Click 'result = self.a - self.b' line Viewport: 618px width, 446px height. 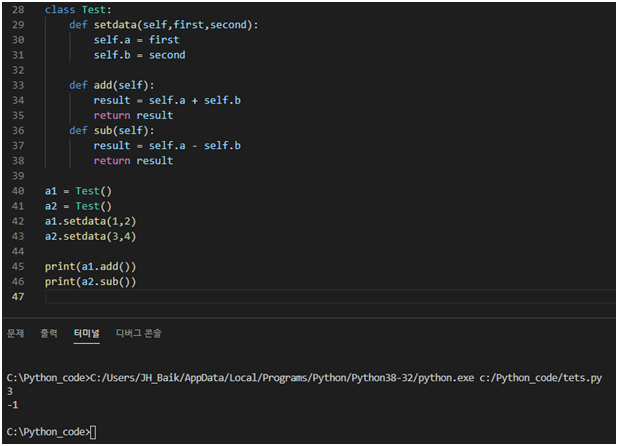click(x=167, y=145)
